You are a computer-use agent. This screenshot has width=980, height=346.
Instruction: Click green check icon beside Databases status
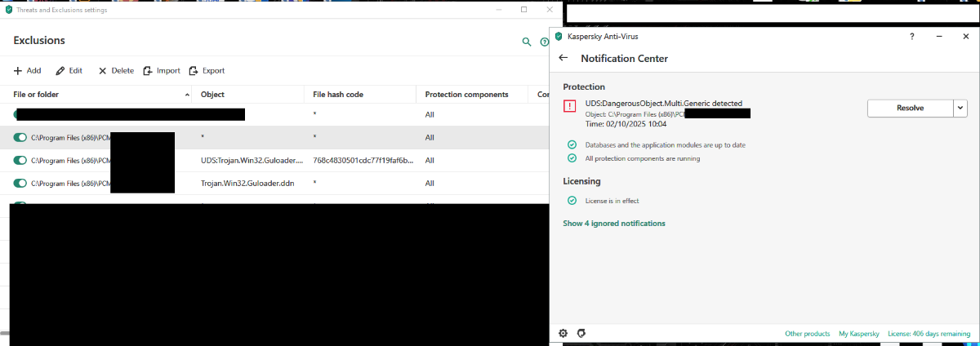572,144
